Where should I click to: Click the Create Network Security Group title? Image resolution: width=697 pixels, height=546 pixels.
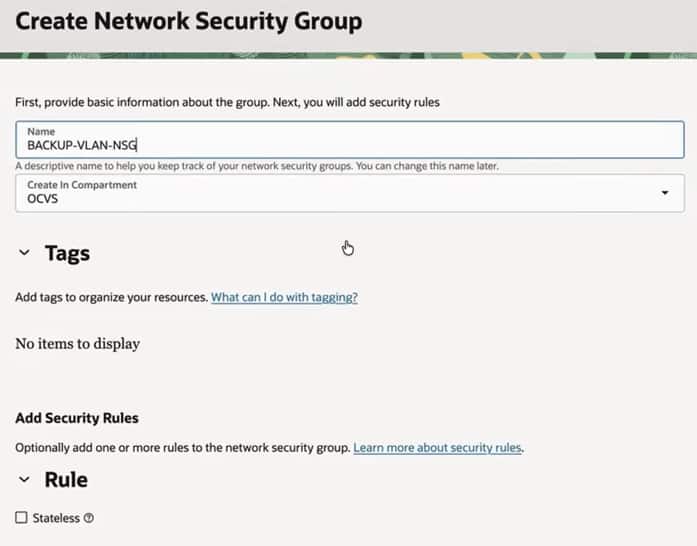[x=189, y=21]
